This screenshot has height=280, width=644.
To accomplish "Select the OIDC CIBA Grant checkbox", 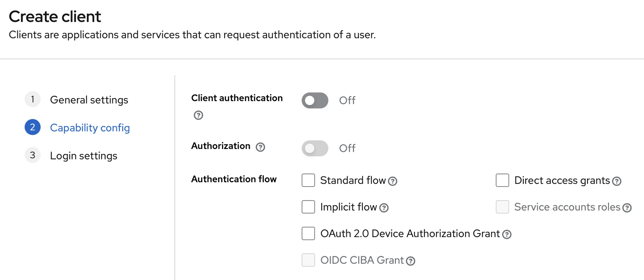I will 308,260.
